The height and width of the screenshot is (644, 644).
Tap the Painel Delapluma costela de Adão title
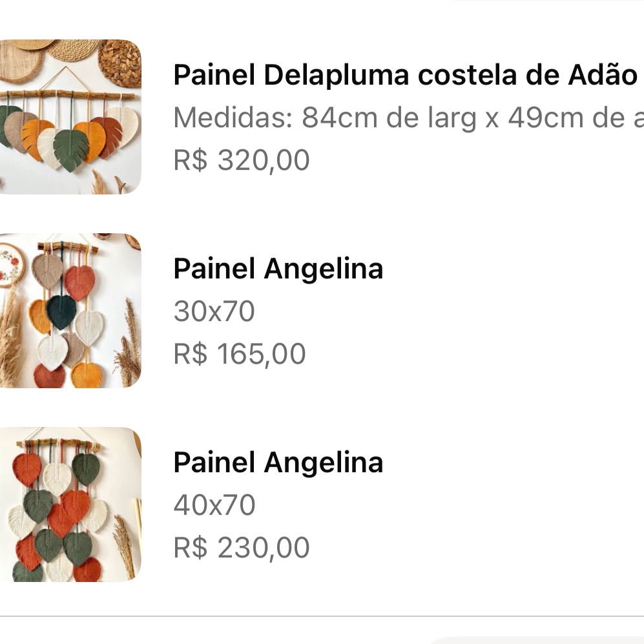point(405,76)
